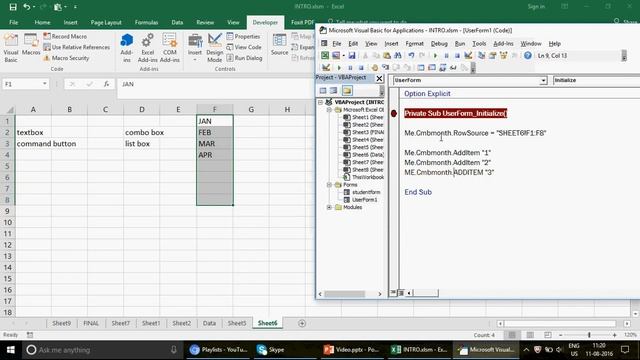Screen dimensions: 640x360
Task: Open Excel Add-ins manager
Action: click(147, 48)
